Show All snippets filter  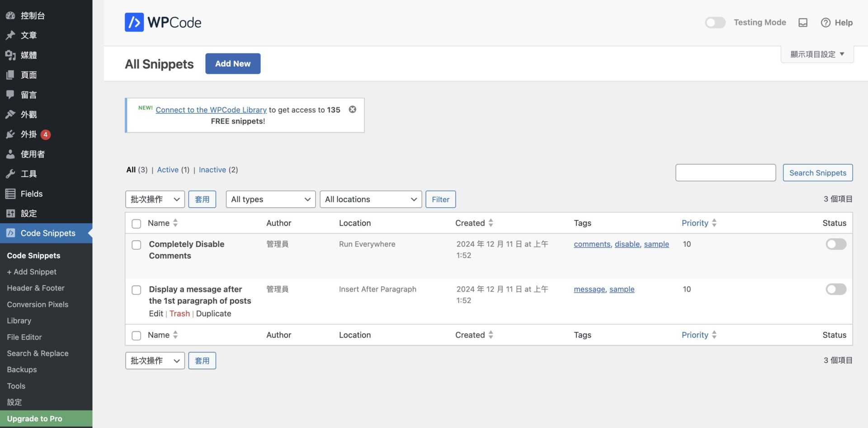coord(131,170)
